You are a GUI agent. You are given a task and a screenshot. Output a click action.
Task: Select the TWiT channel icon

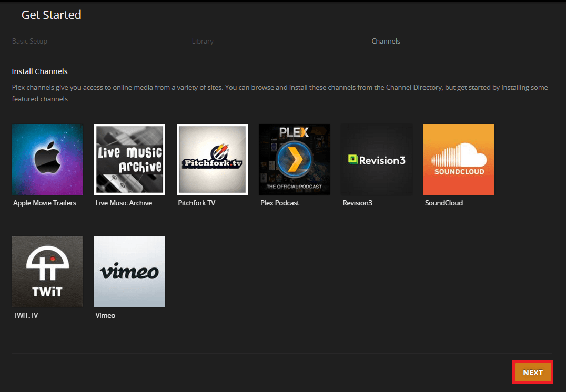[47, 272]
